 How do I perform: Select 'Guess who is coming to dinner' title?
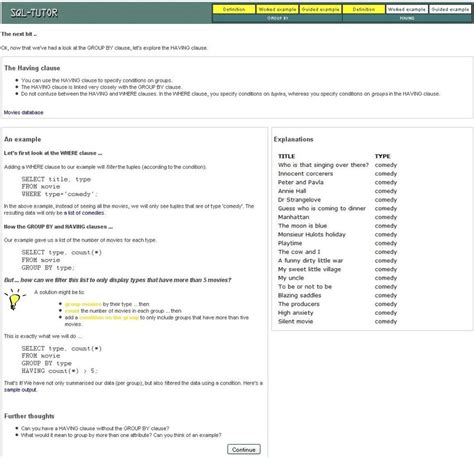(322, 208)
